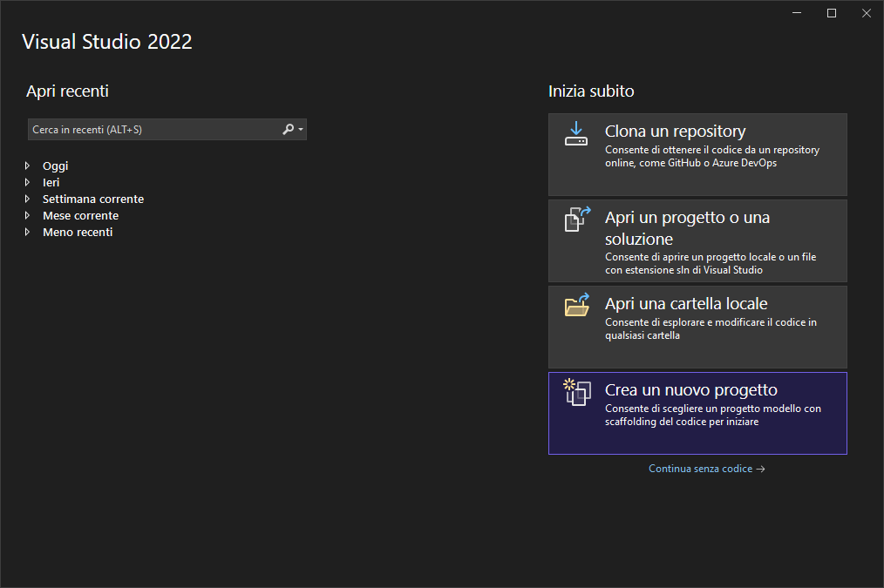Click the open project or solution icon
The width and height of the screenshot is (884, 588).
[x=577, y=220]
